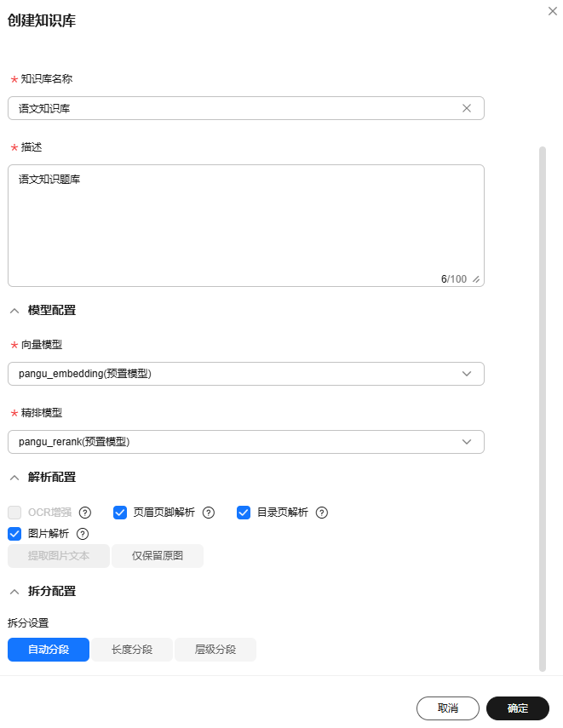Click the 6/100 character counter
The image size is (563, 728).
pyautogui.click(x=454, y=279)
